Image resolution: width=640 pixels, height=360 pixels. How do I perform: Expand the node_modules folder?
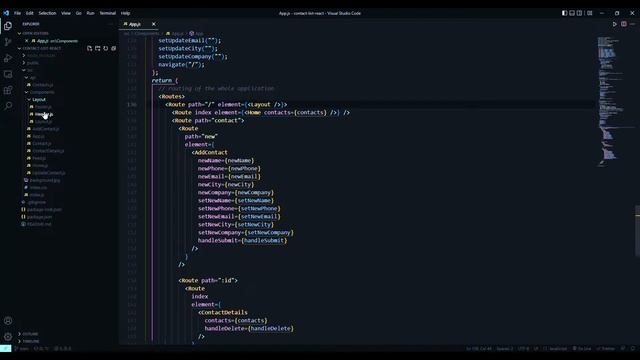pos(38,56)
